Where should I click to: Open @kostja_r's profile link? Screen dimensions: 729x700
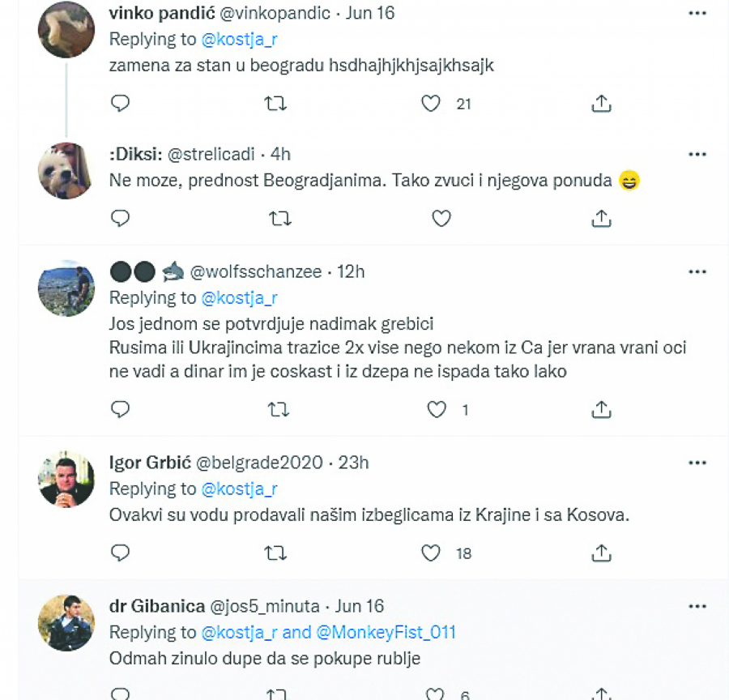click(240, 38)
